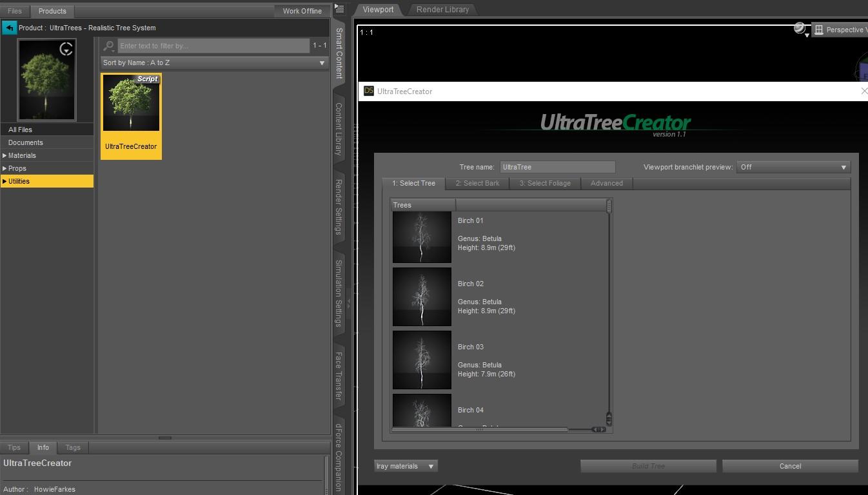Image resolution: width=868 pixels, height=495 pixels.
Task: Click the Birch 03 name text
Action: (471, 347)
